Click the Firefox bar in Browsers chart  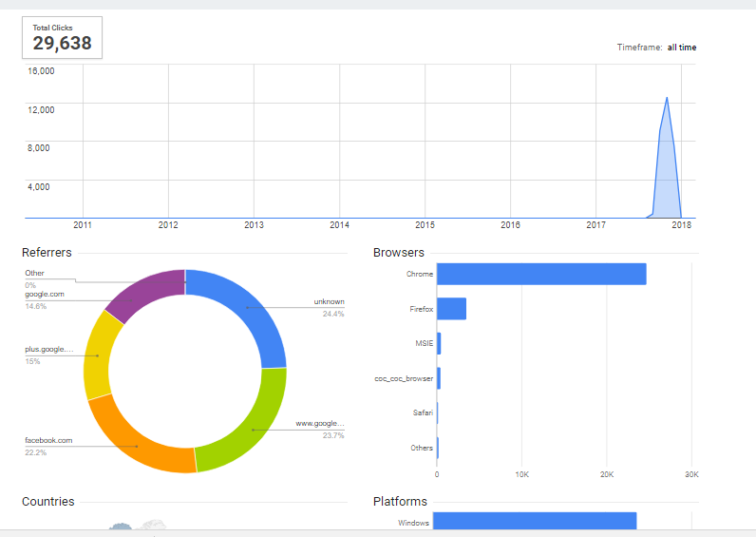point(451,309)
